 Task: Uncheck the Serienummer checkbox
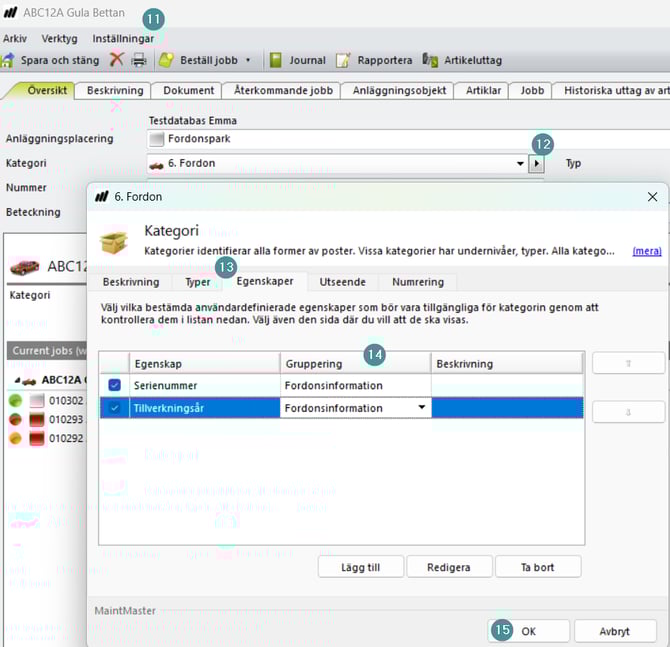tap(114, 385)
